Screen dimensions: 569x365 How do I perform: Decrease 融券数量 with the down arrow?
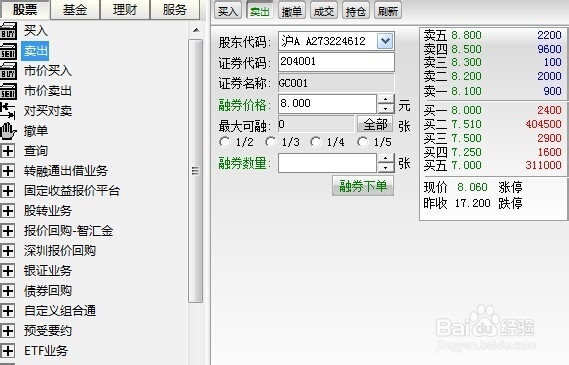pos(386,168)
